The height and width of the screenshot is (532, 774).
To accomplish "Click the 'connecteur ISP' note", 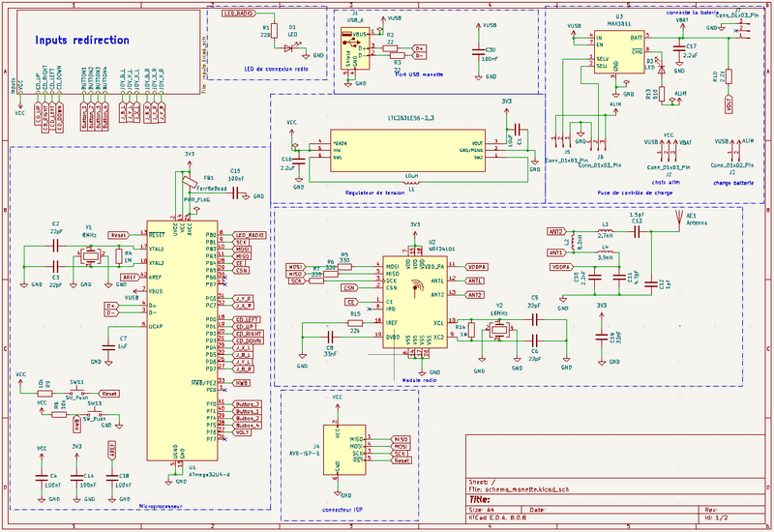I will (342, 510).
